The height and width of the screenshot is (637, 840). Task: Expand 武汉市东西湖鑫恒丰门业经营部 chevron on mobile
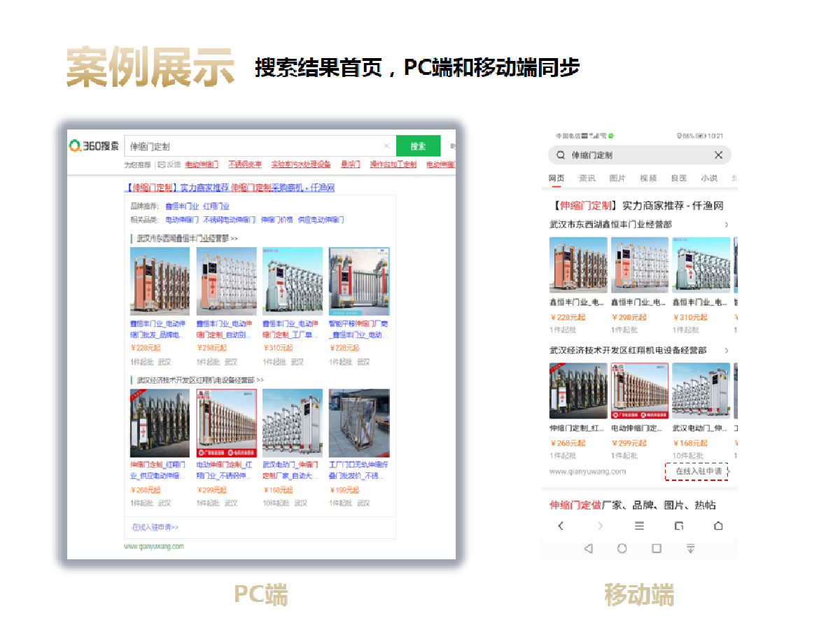(726, 225)
